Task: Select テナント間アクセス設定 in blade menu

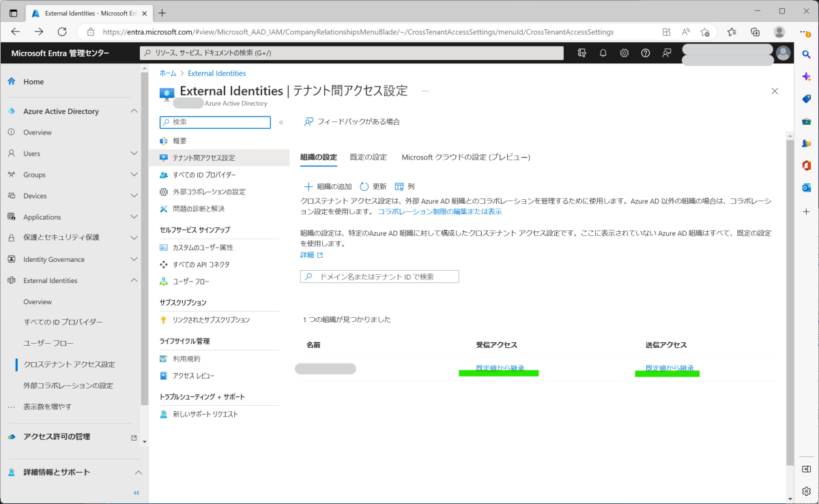Action: pyautogui.click(x=219, y=158)
